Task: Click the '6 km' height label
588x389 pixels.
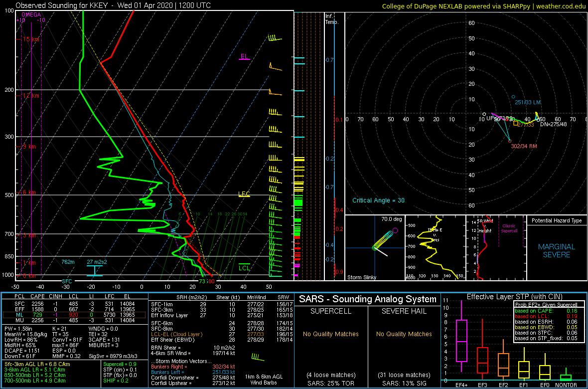Action: (28, 192)
